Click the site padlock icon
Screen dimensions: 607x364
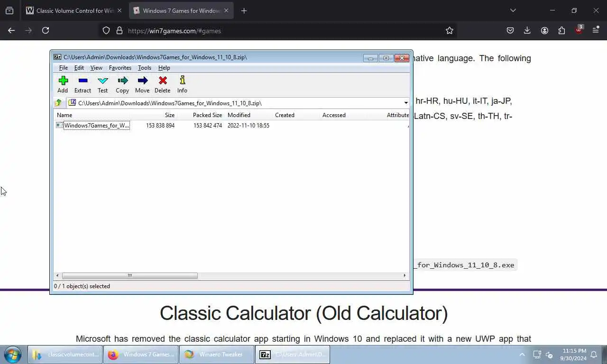(x=119, y=30)
